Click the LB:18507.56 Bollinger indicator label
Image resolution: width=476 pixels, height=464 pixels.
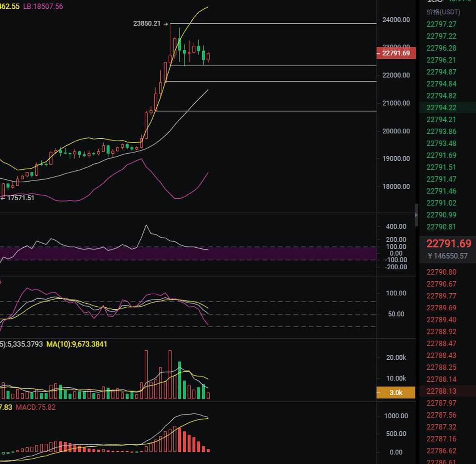[43, 7]
